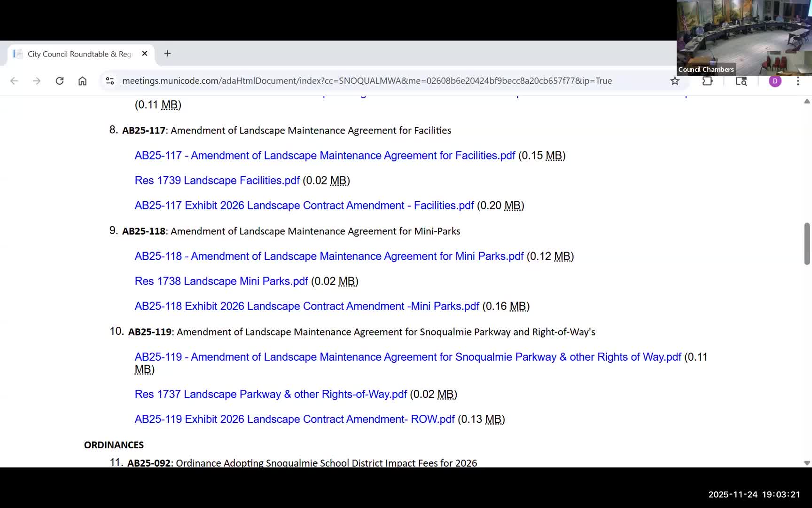The width and height of the screenshot is (812, 508).
Task: Open AB25-118 Exhibit Mini Parks PDF link
Action: point(307,306)
